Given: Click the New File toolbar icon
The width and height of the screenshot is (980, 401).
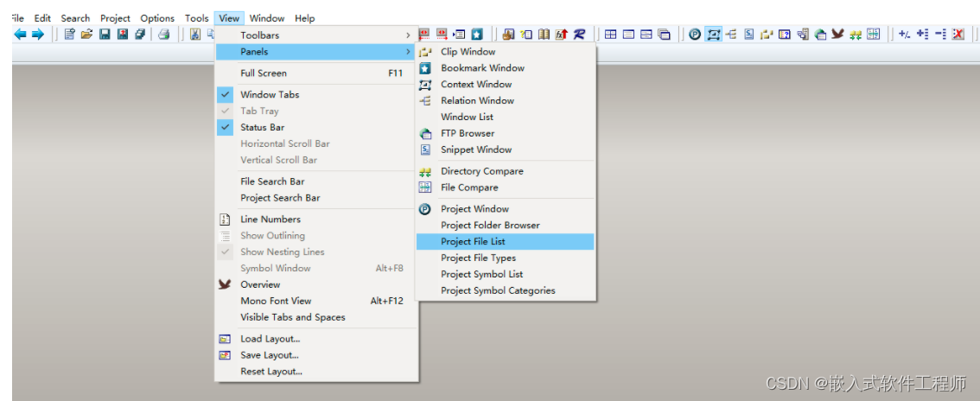Looking at the screenshot, I should coord(69,35).
